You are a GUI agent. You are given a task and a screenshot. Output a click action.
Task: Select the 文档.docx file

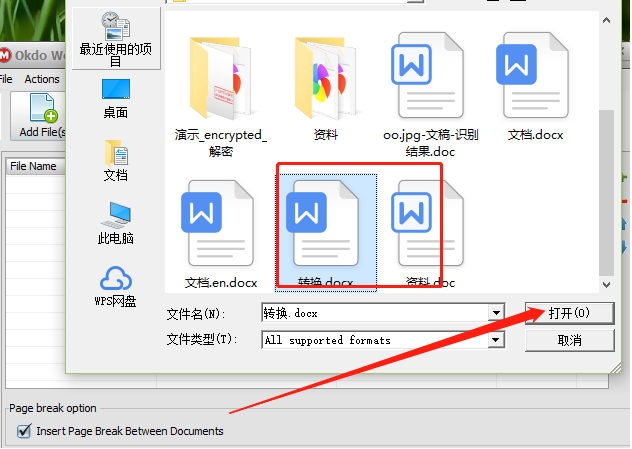coord(535,87)
